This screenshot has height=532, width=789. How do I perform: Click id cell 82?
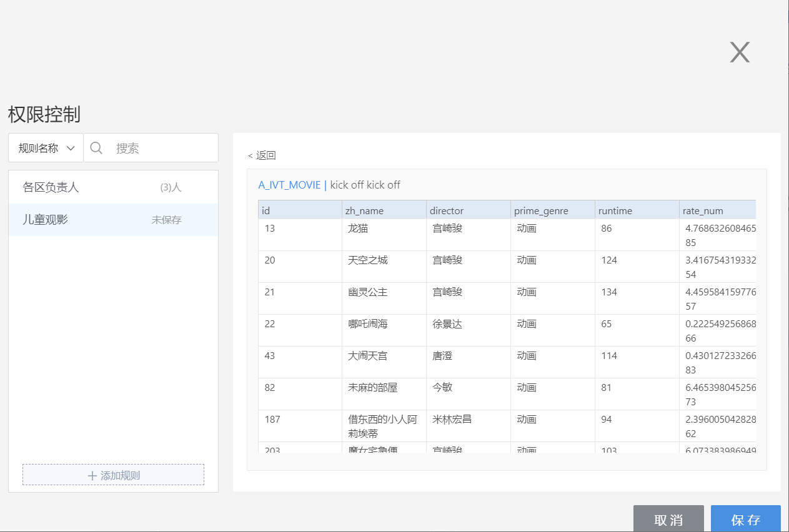pyautogui.click(x=300, y=395)
